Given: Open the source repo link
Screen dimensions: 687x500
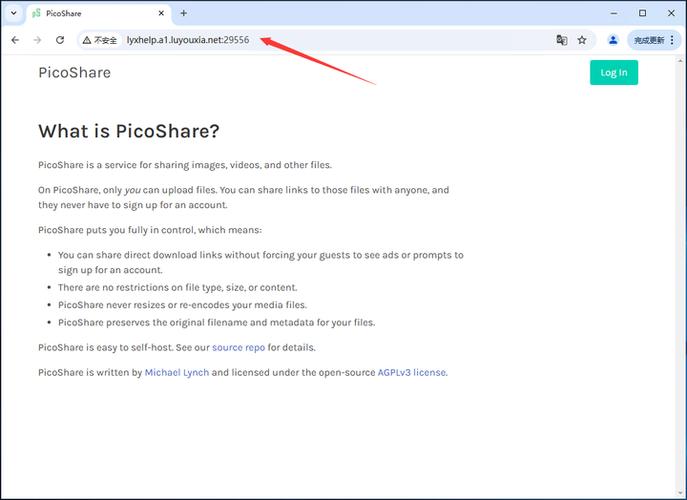Looking at the screenshot, I should point(238,348).
